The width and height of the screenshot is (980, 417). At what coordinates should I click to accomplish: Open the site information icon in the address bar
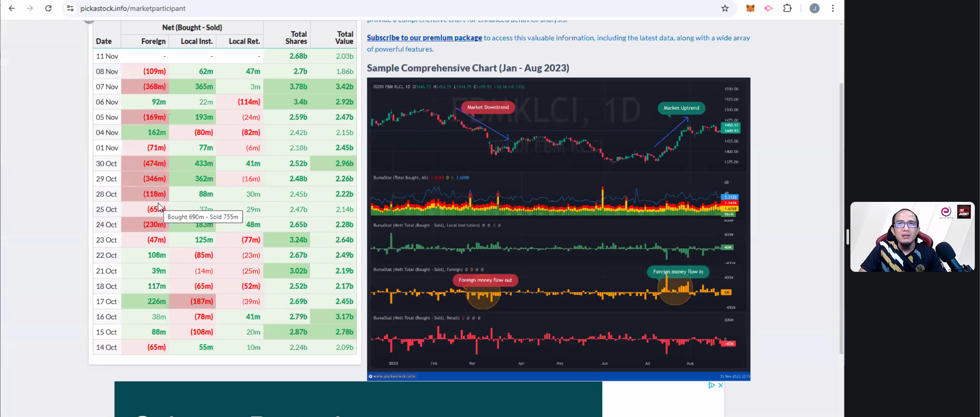[x=70, y=8]
